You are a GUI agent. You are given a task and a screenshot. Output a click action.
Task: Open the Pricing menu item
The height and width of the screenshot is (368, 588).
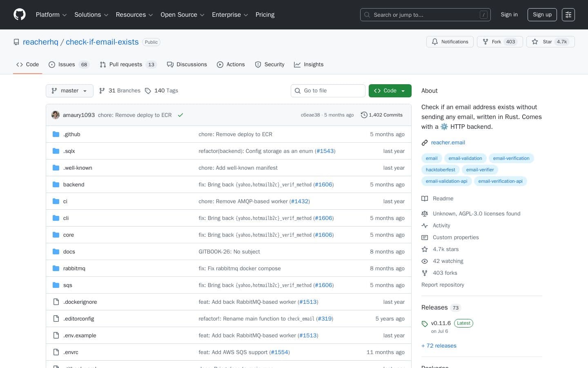tap(265, 15)
